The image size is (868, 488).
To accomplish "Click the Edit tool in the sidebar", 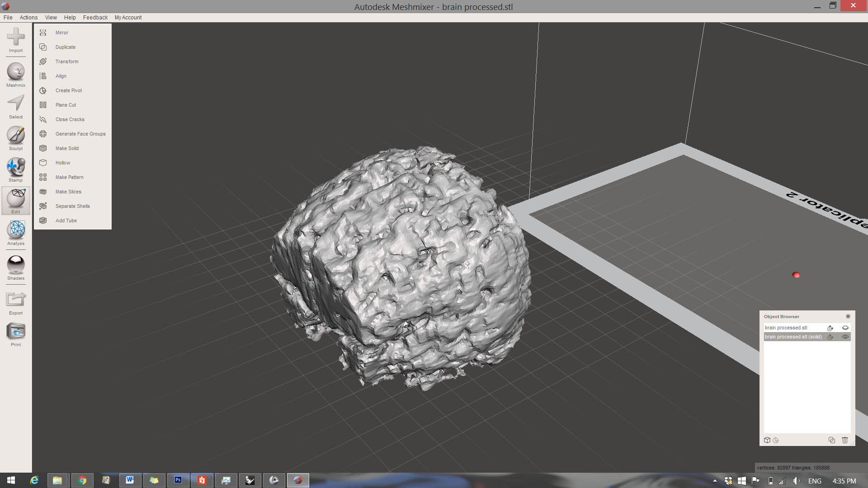I will 16,201.
